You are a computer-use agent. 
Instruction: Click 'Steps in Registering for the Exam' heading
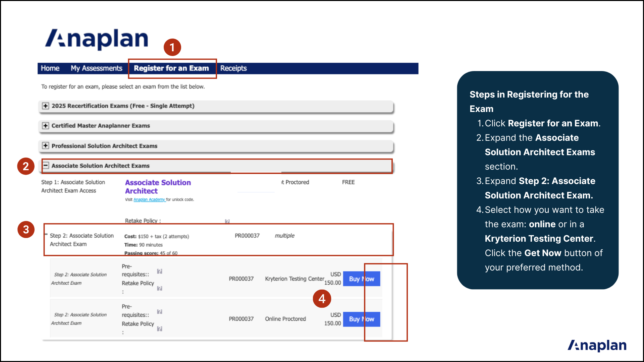coord(529,102)
